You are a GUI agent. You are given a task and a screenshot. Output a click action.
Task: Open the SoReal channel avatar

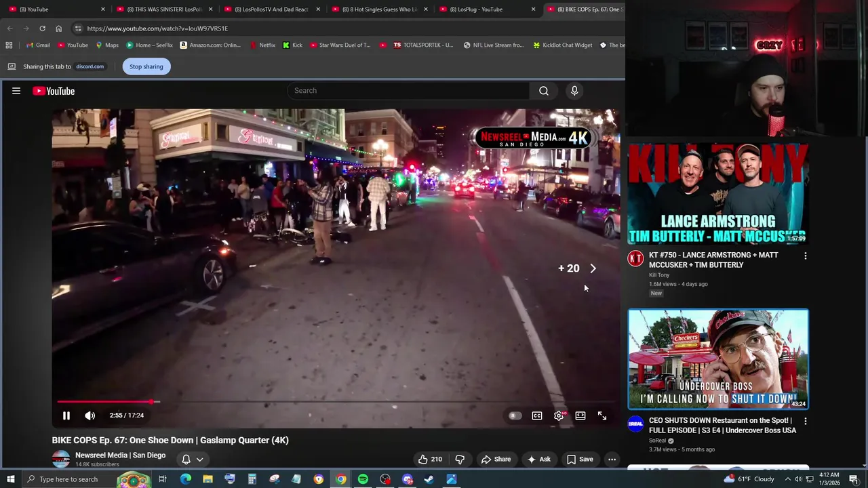click(635, 424)
